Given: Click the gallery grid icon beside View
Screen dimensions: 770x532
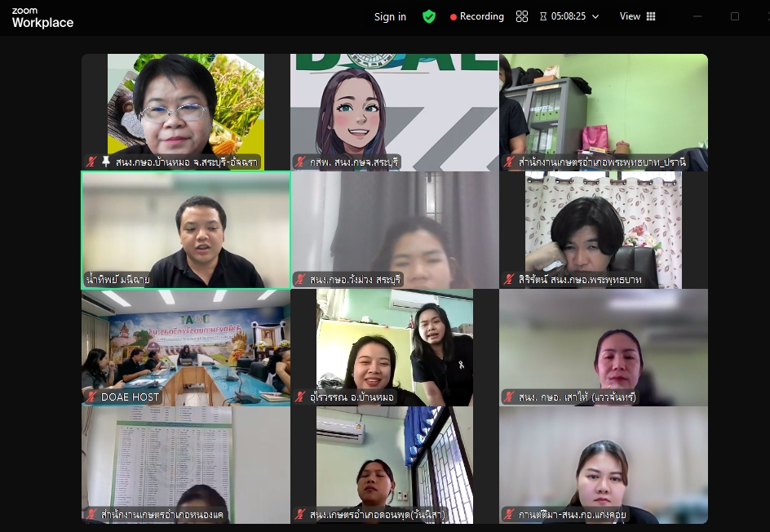Looking at the screenshot, I should 651,16.
